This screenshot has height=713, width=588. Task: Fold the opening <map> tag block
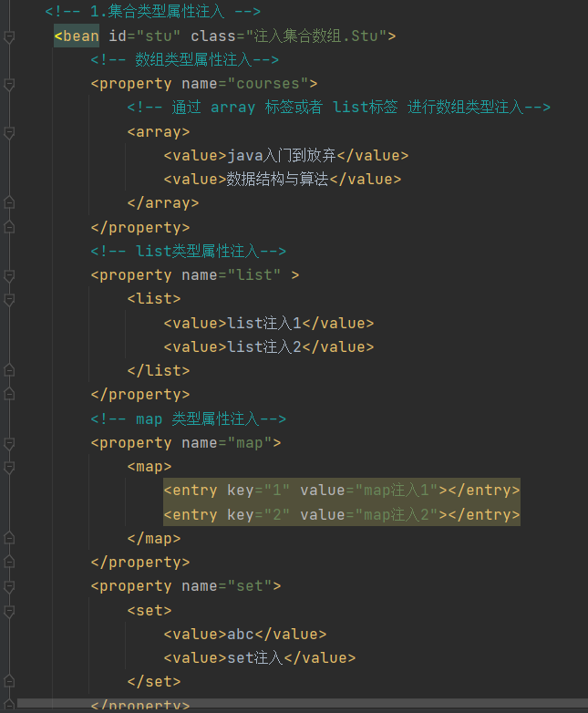pyautogui.click(x=9, y=467)
